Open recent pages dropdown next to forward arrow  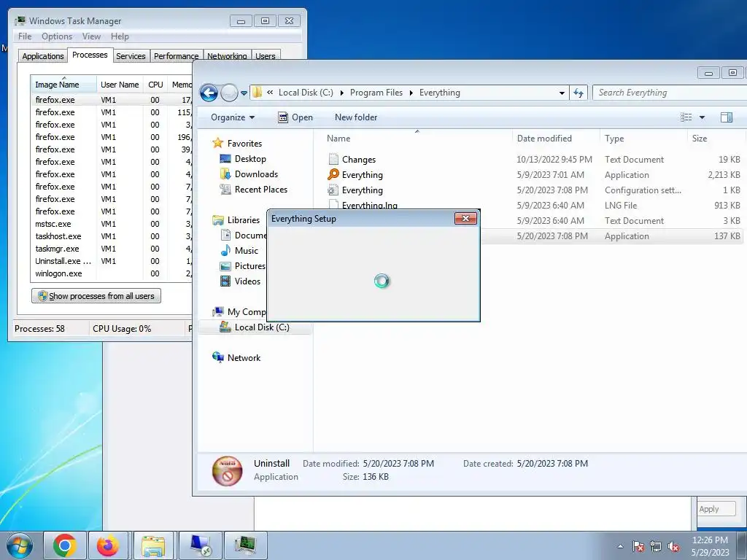(244, 93)
